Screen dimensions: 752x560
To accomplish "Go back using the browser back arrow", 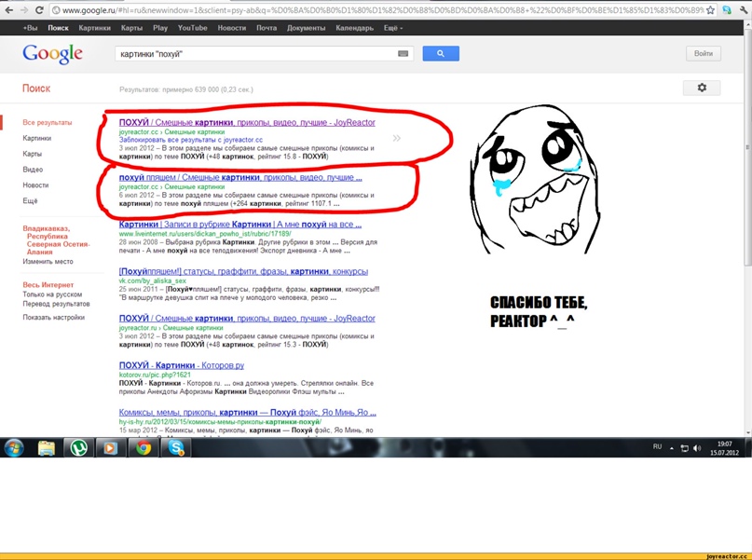I will (x=9, y=9).
